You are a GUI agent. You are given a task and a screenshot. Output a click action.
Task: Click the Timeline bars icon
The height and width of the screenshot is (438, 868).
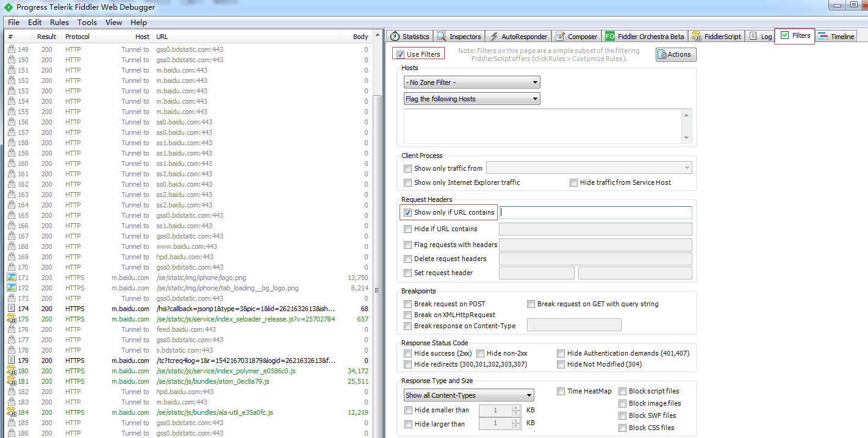click(823, 37)
